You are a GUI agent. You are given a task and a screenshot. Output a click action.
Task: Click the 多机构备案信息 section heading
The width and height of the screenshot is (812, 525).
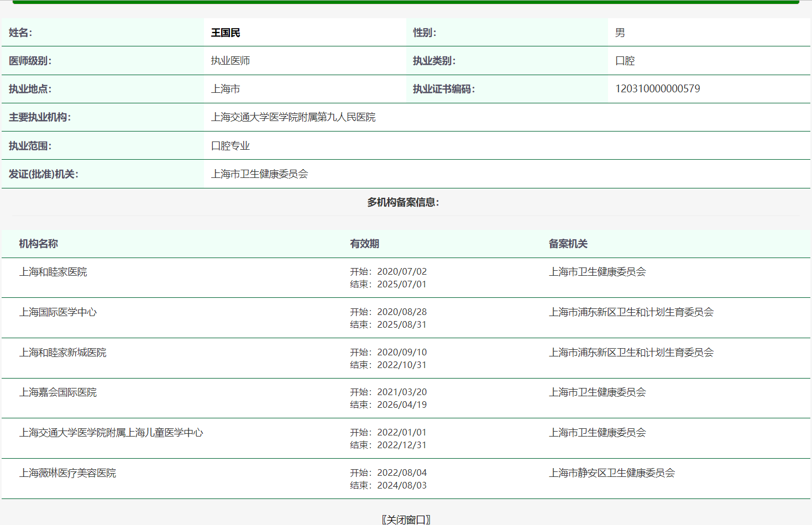(x=404, y=202)
